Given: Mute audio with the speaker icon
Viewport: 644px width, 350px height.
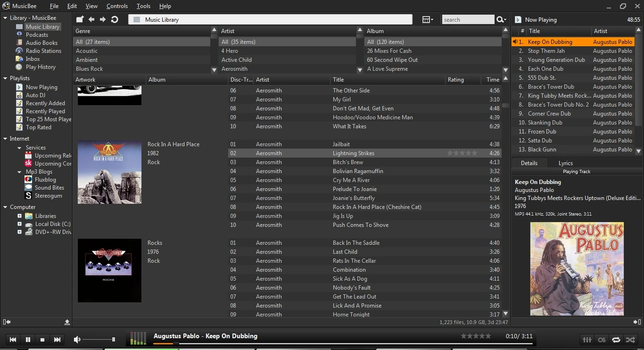Looking at the screenshot, I should pos(77,340).
